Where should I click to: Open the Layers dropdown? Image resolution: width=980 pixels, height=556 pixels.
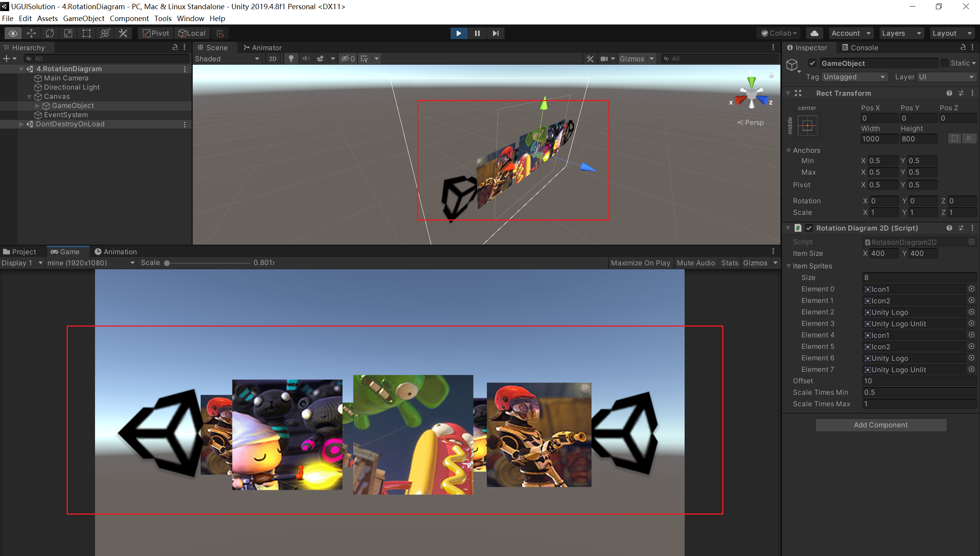[x=901, y=33]
